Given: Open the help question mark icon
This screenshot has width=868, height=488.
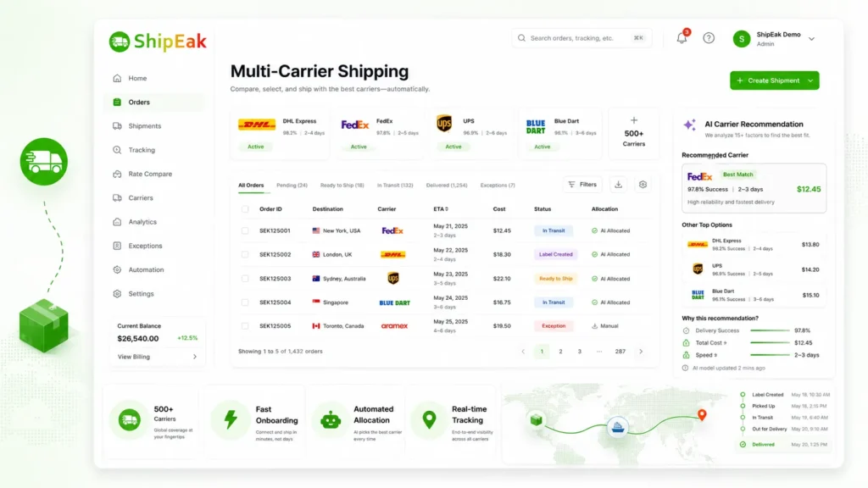Looking at the screenshot, I should click(709, 38).
